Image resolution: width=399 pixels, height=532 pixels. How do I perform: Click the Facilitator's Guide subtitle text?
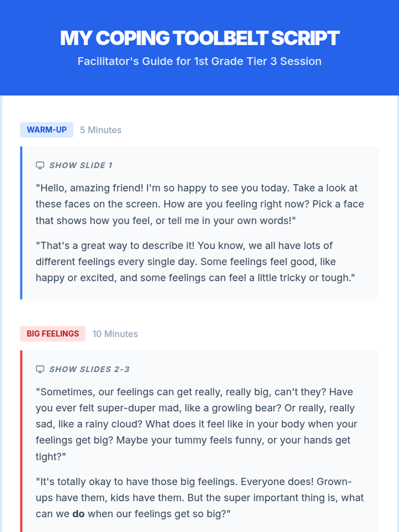click(x=199, y=61)
